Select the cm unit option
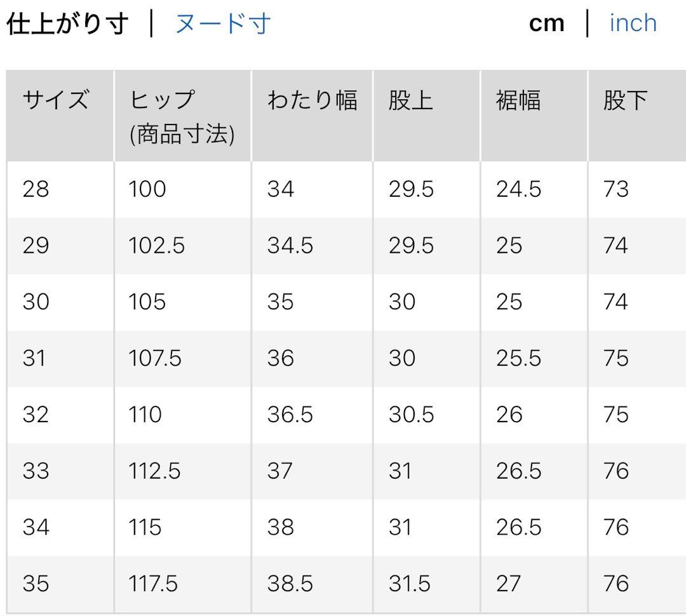This screenshot has height=616, width=686. pyautogui.click(x=546, y=24)
